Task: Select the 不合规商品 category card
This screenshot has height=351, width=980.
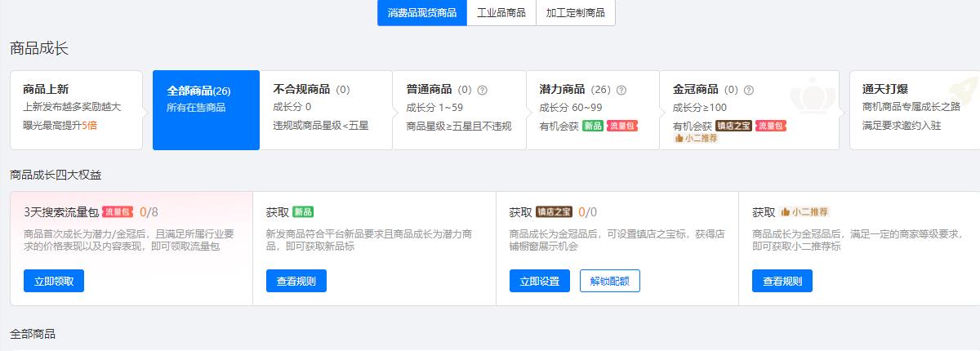Action: [x=325, y=110]
